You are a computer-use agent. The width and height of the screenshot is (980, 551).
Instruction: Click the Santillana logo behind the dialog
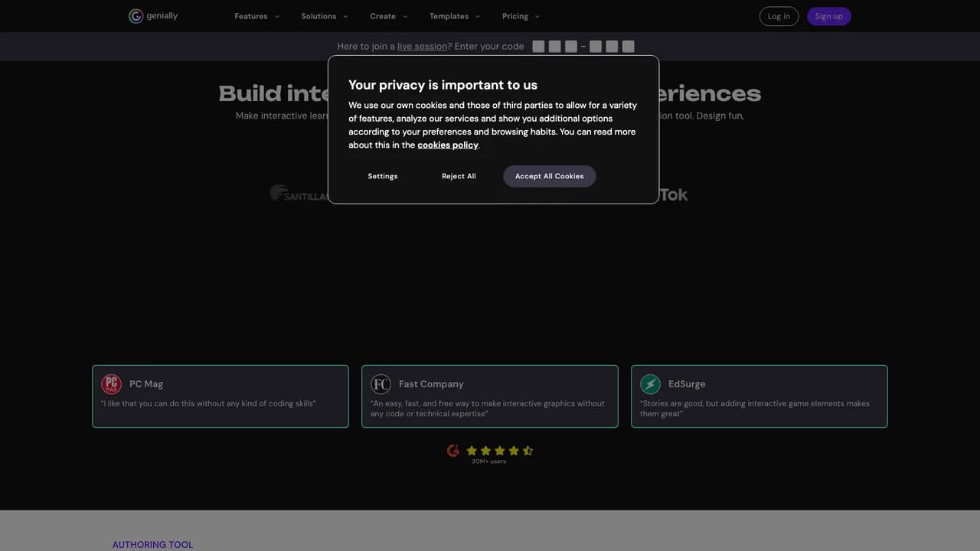(299, 194)
